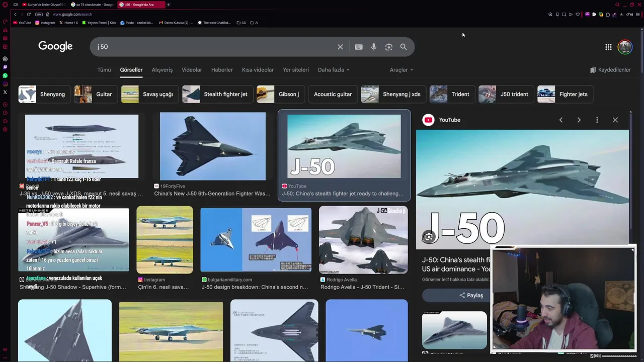Viewport: 644px width, 362px height.
Task: Switch to the Yer siteleri tab
Action: point(296,70)
